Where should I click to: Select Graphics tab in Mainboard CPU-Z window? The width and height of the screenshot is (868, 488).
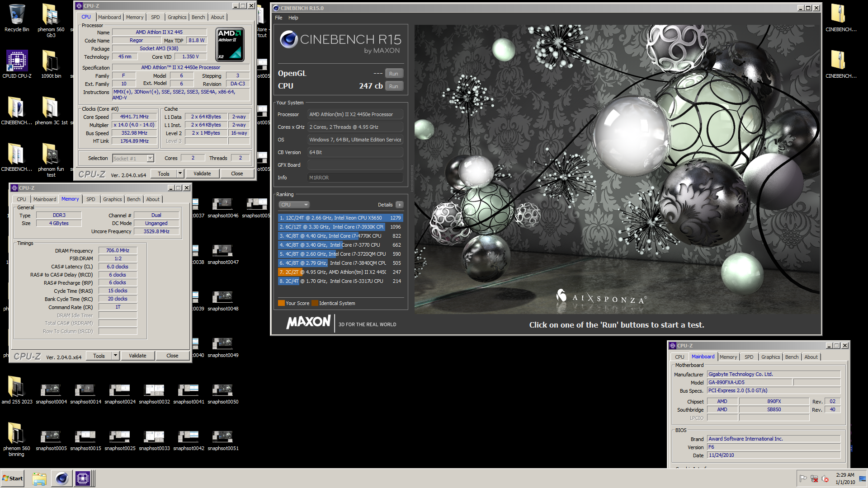click(770, 357)
